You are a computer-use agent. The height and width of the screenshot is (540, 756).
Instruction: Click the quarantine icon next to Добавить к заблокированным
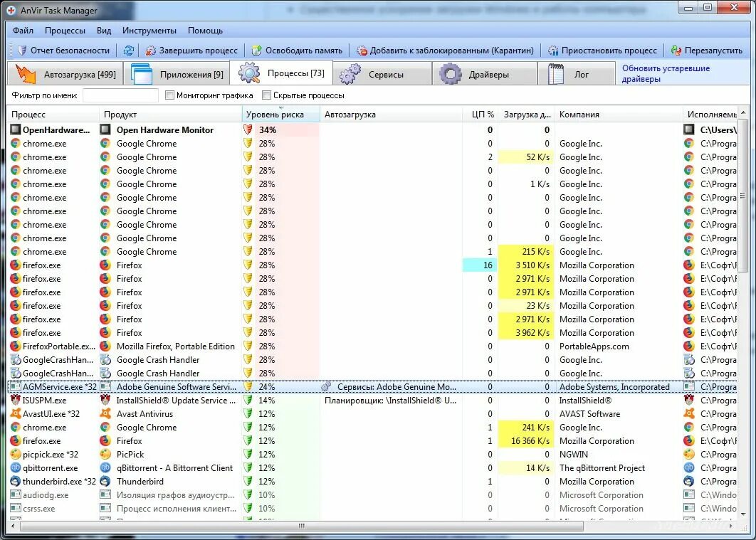point(362,50)
